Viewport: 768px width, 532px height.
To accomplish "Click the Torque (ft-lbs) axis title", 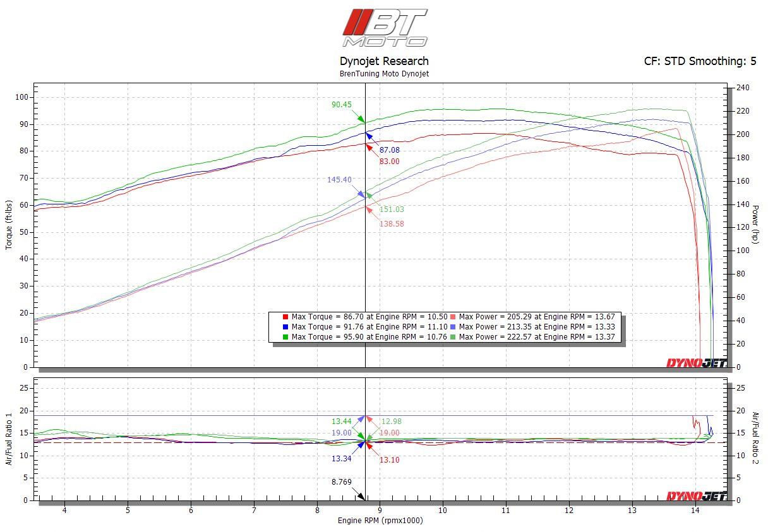I will (x=9, y=225).
